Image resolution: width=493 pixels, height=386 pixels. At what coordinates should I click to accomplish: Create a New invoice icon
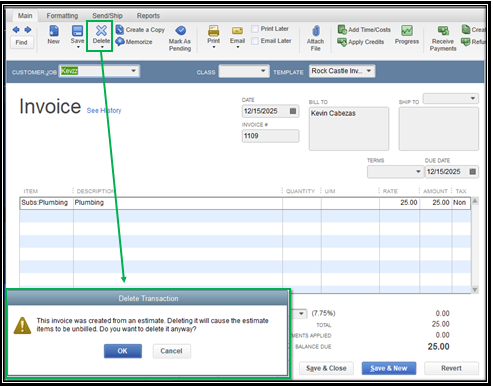tap(54, 31)
